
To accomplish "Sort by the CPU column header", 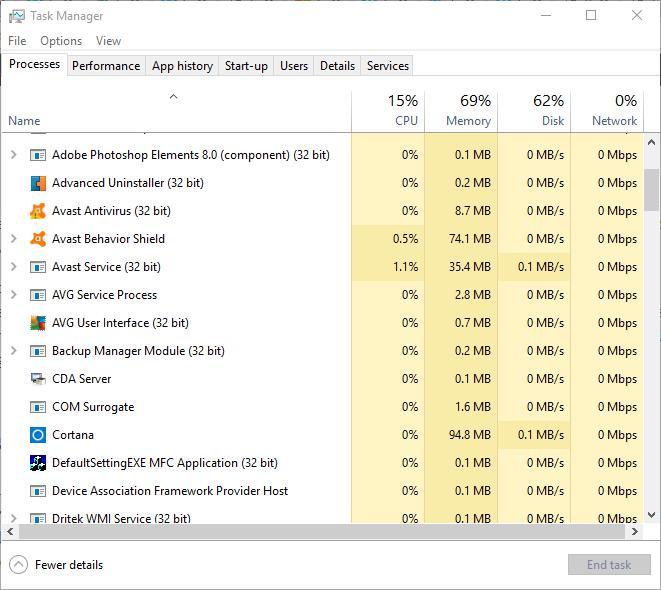I will click(388, 111).
